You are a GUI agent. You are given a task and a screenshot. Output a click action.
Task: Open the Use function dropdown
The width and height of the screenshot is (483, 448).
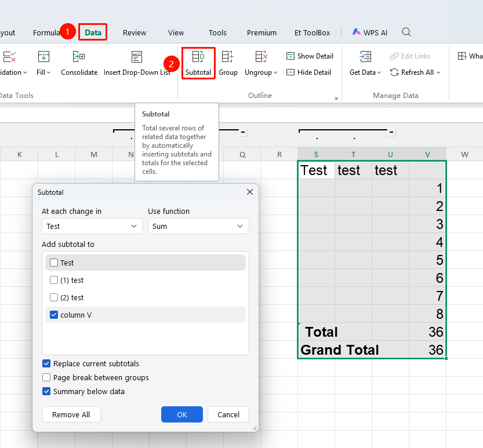point(198,226)
